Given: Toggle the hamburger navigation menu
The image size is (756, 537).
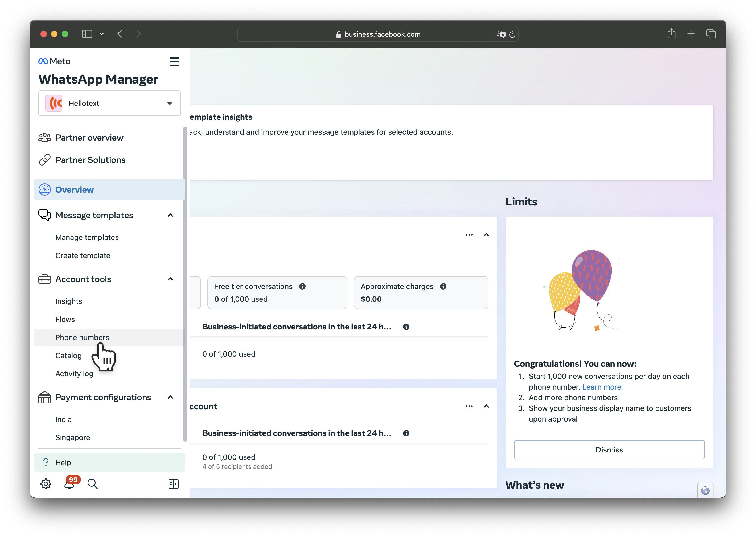Looking at the screenshot, I should click(174, 62).
